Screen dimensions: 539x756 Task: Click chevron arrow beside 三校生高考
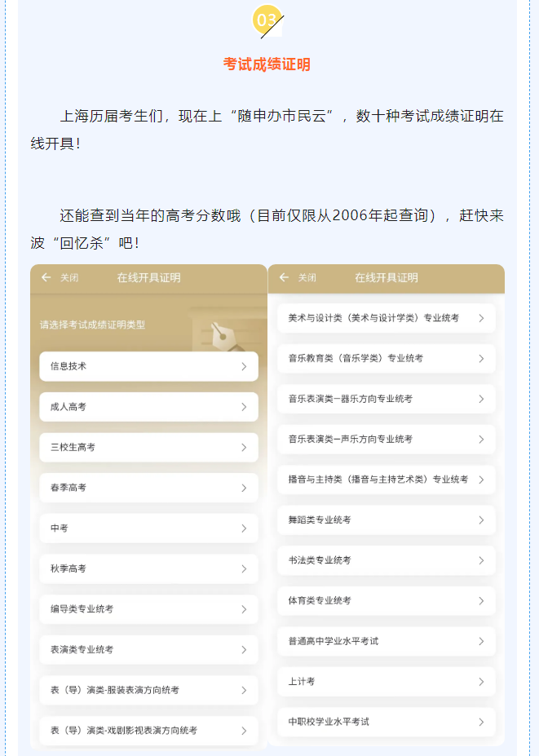coord(243,448)
